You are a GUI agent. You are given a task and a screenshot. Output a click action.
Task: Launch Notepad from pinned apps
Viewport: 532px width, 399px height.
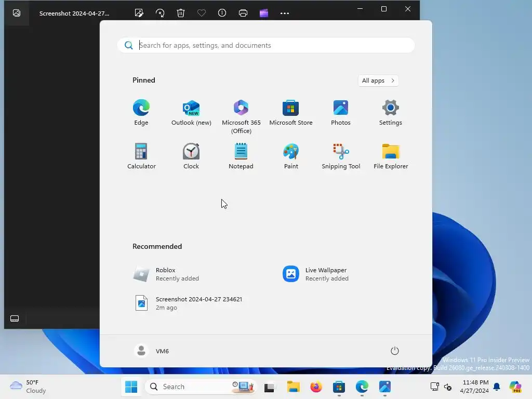click(241, 156)
